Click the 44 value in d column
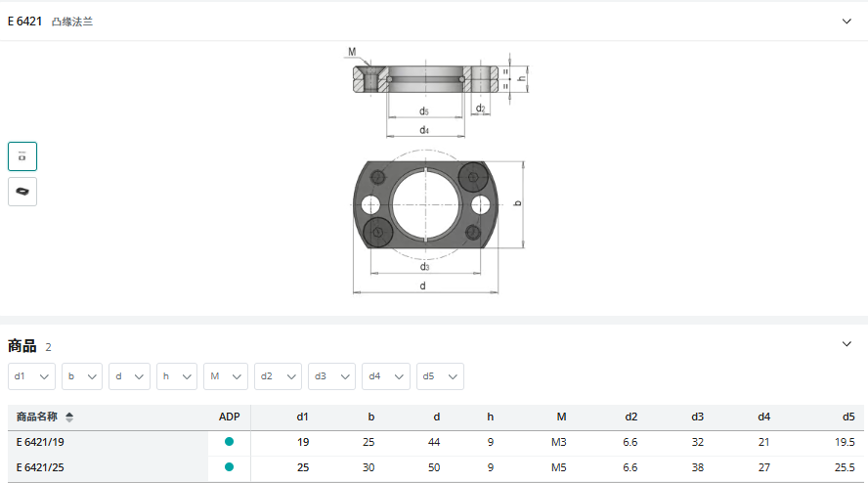 tap(434, 442)
